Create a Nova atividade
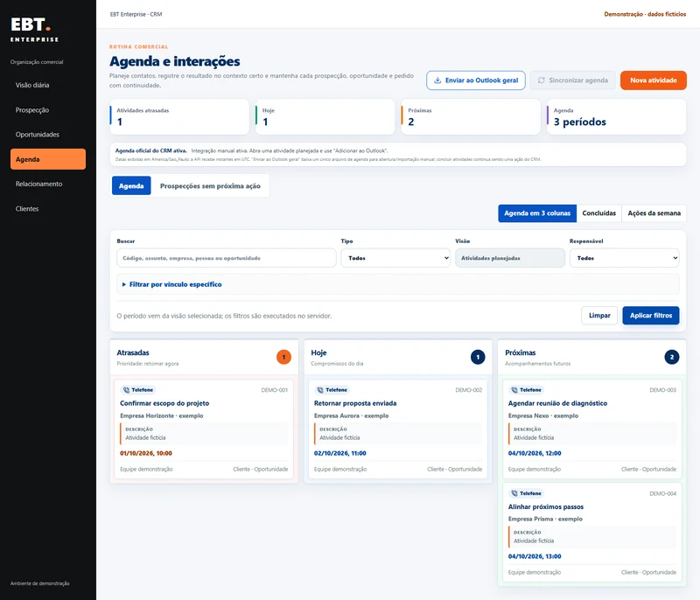This screenshot has width=700, height=600. [654, 80]
